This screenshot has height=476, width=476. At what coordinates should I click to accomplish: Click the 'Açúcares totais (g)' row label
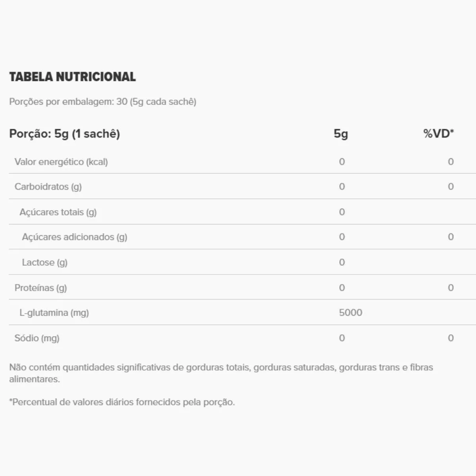point(58,212)
